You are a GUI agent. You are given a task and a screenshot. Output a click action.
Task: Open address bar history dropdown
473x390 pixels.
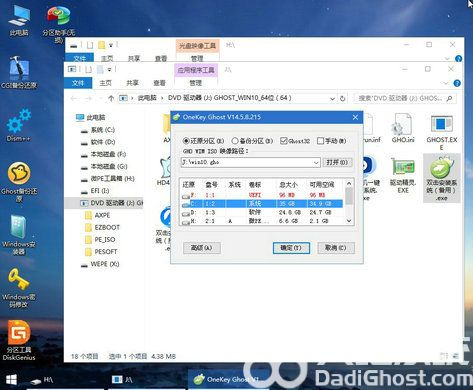click(332, 98)
